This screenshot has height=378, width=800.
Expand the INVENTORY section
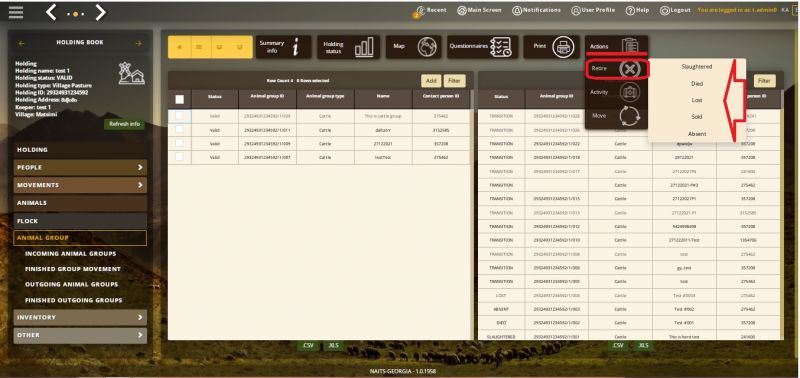80,317
